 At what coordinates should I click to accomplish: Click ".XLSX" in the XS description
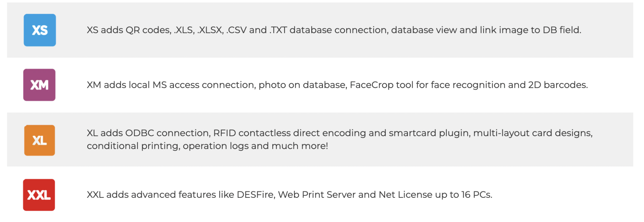210,30
